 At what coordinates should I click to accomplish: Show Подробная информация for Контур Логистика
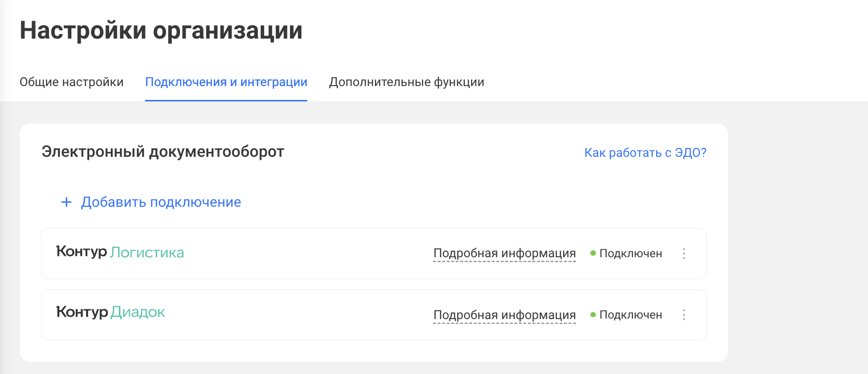click(x=504, y=253)
